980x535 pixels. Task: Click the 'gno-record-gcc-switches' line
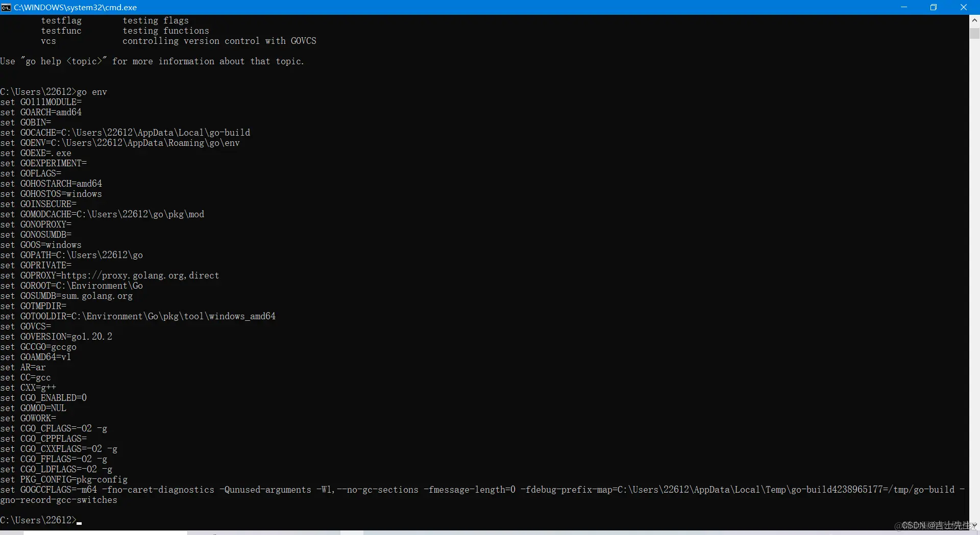[x=59, y=500]
